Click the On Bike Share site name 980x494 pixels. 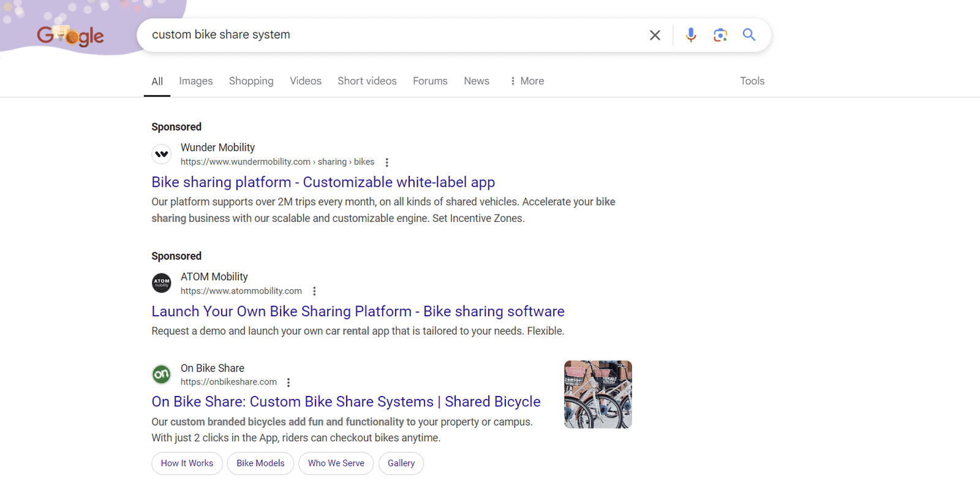[213, 368]
